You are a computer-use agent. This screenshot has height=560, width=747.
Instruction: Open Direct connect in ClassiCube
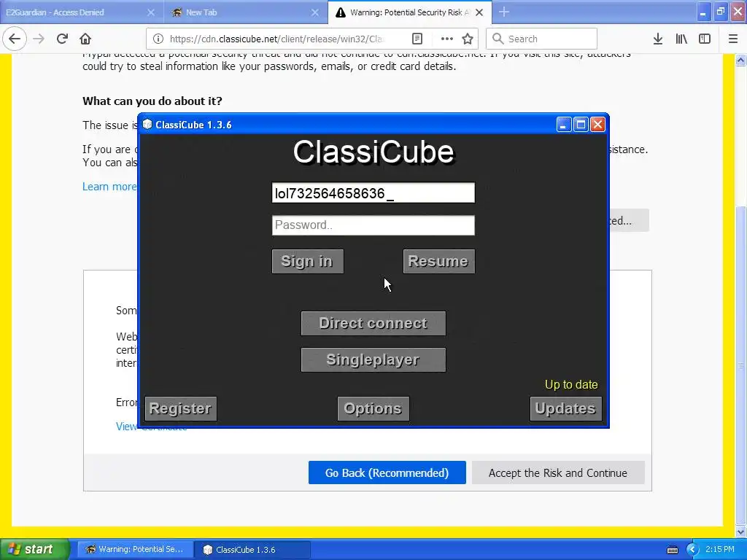373,323
